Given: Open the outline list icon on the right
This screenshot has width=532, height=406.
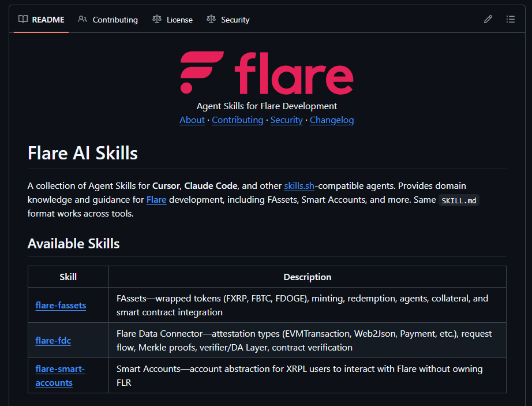Looking at the screenshot, I should click(x=511, y=19).
